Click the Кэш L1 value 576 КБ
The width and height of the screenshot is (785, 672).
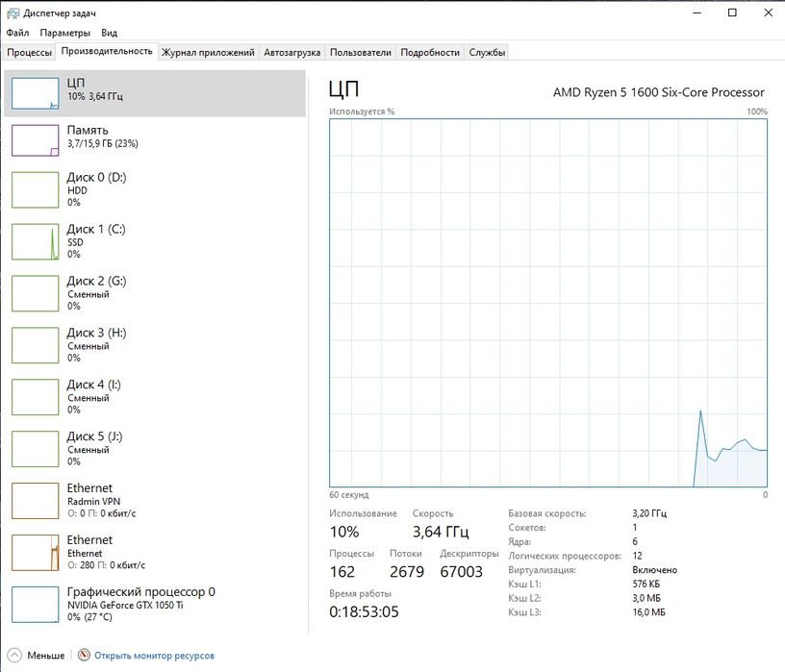click(x=646, y=584)
